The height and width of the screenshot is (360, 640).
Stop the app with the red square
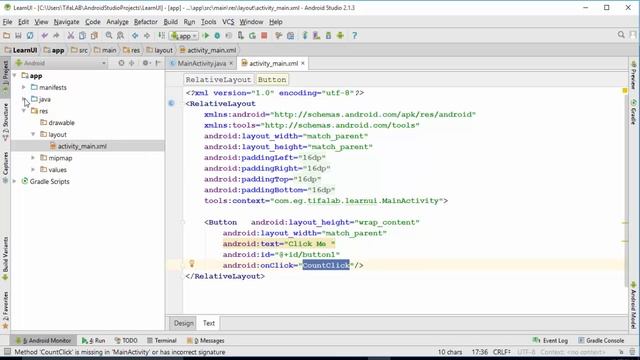click(264, 36)
